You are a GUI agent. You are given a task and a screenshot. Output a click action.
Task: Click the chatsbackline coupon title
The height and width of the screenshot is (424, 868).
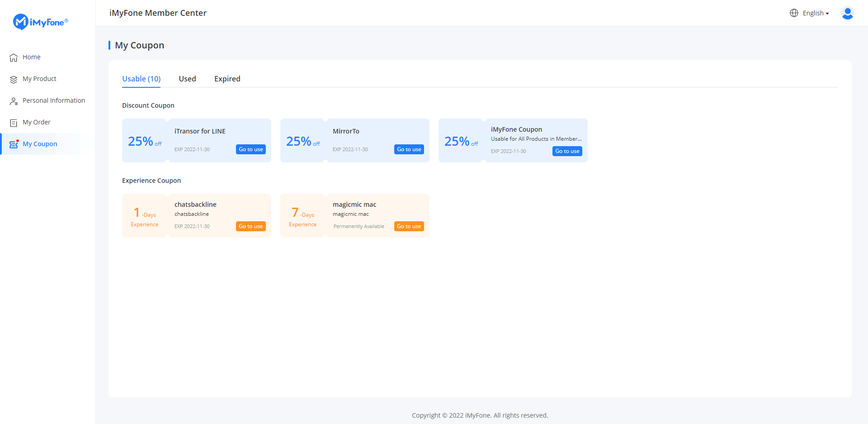[x=195, y=205]
